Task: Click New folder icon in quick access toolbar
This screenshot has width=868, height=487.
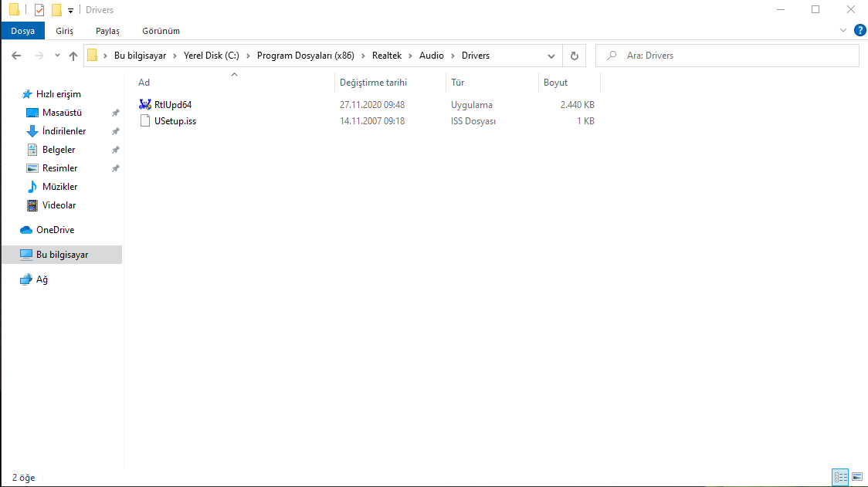Action: click(56, 10)
